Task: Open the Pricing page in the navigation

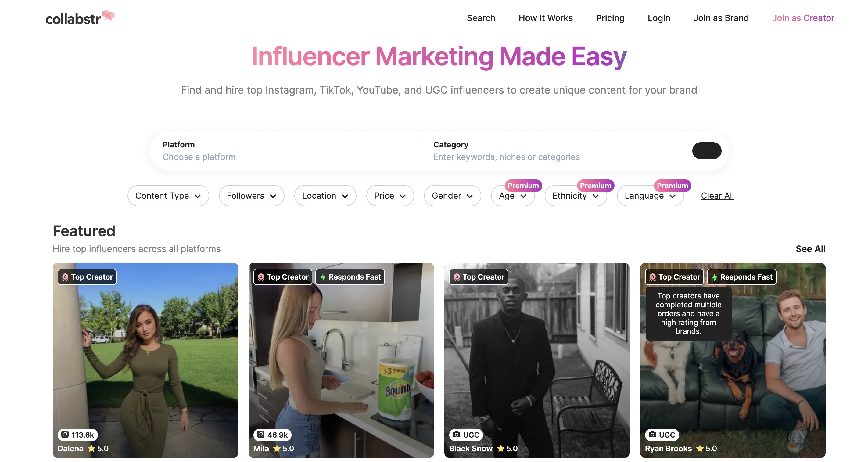Action: [610, 18]
